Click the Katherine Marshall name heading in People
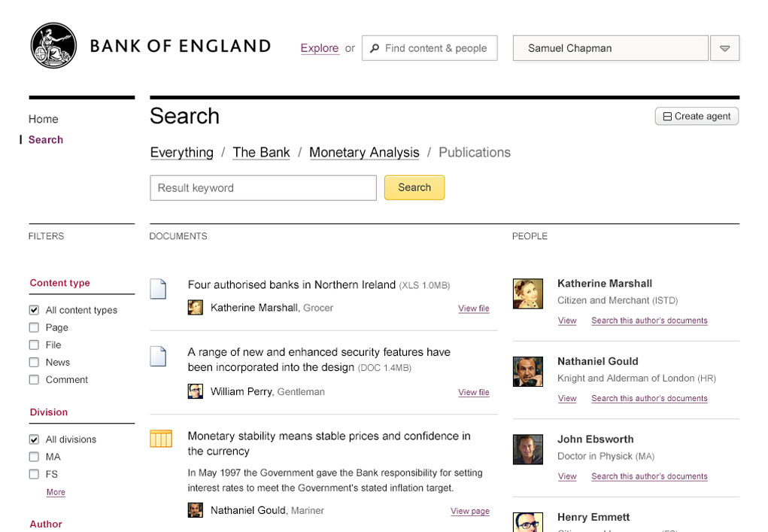The width and height of the screenshot is (768, 532). 605,284
